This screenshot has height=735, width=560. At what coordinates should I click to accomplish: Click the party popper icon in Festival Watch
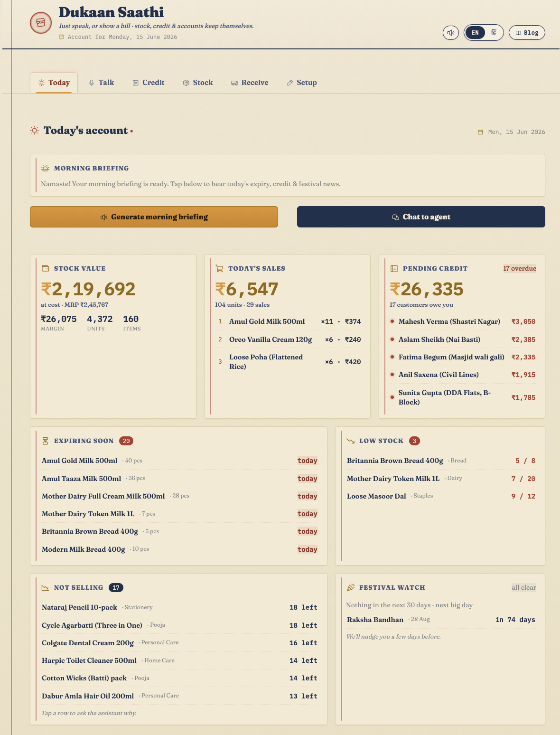tap(351, 588)
